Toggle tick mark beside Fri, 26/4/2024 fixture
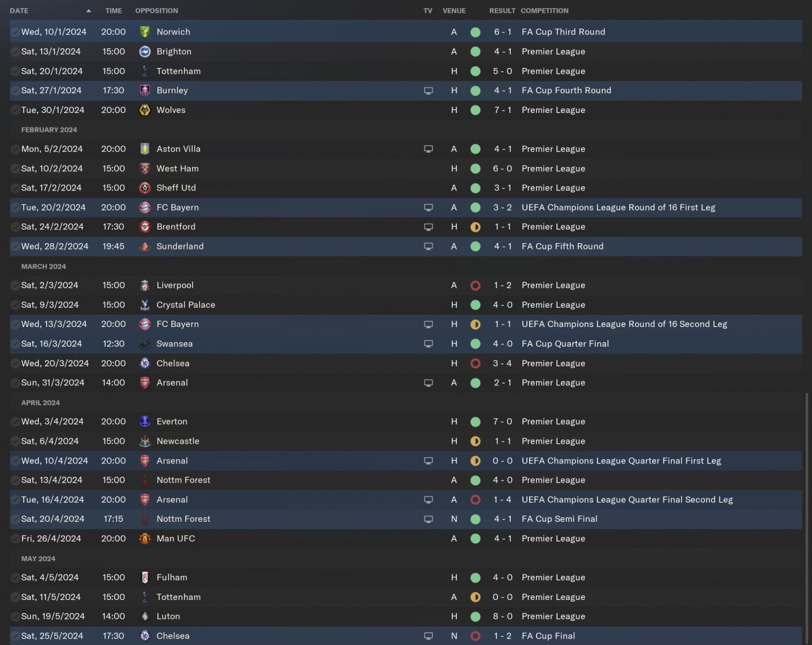Viewport: 812px width, 645px height. point(15,538)
